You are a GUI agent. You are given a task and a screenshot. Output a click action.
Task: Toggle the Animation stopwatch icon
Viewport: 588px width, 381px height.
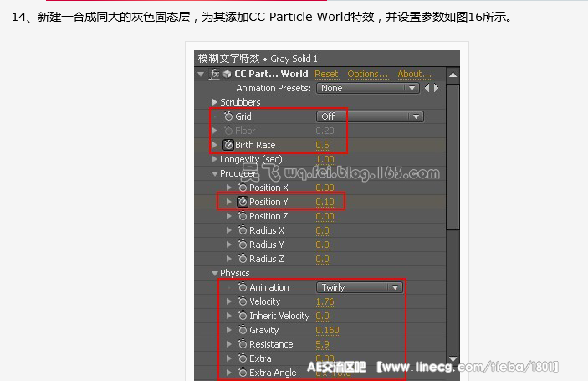pos(243,287)
